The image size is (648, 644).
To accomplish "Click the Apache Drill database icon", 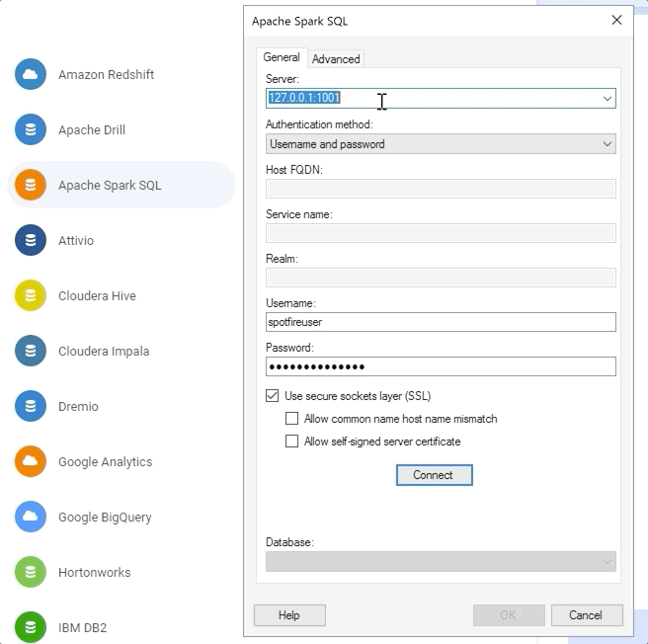I will pyautogui.click(x=31, y=129).
